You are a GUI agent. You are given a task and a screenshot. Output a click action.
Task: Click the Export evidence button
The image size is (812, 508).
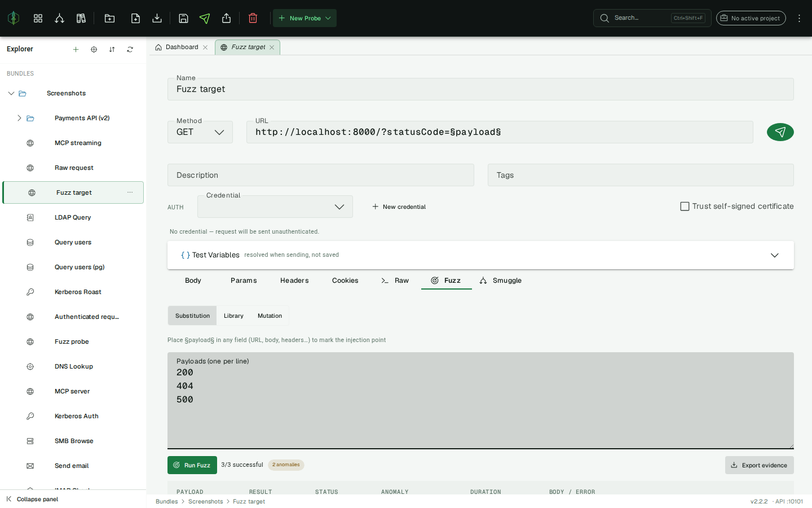point(760,465)
